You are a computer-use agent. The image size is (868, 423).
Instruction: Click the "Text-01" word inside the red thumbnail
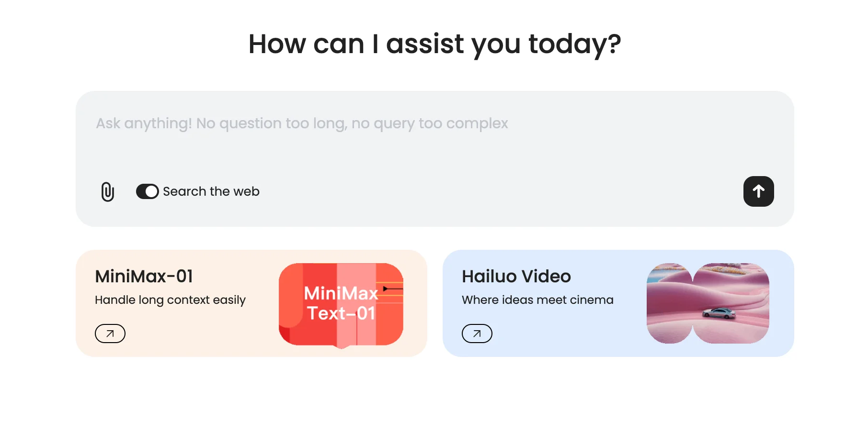tap(341, 313)
